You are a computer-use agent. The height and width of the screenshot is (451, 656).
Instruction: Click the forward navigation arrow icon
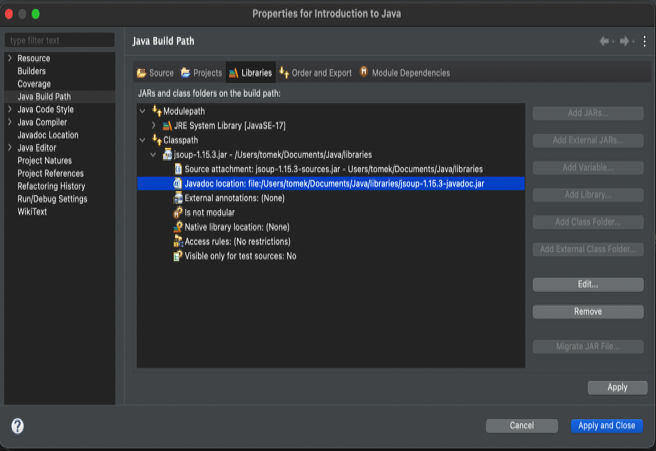pos(624,41)
